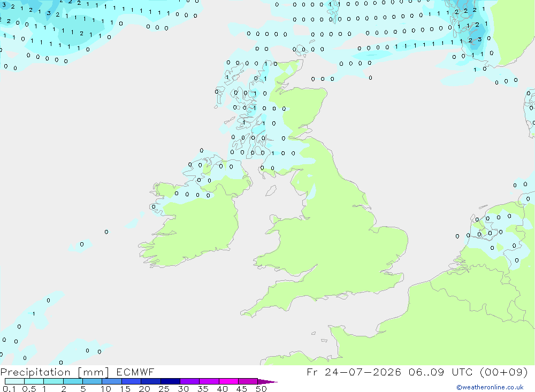Viewport: 535px width, 392px height.
Task: Click the date text '24-07-2026'
Action: [x=363, y=372]
